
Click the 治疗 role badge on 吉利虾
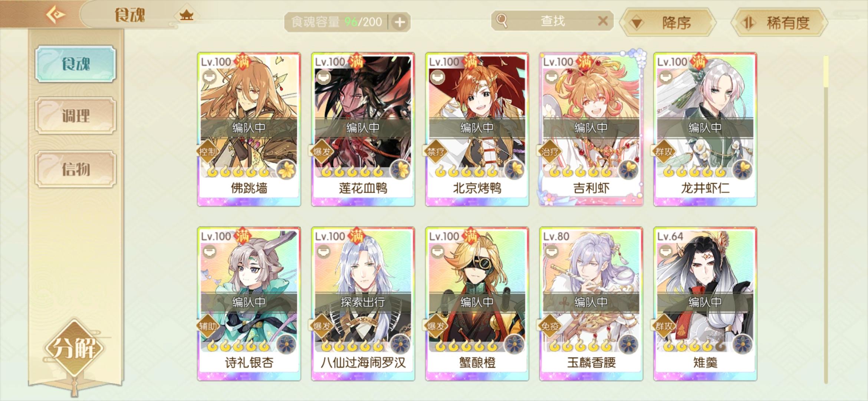pyautogui.click(x=550, y=151)
